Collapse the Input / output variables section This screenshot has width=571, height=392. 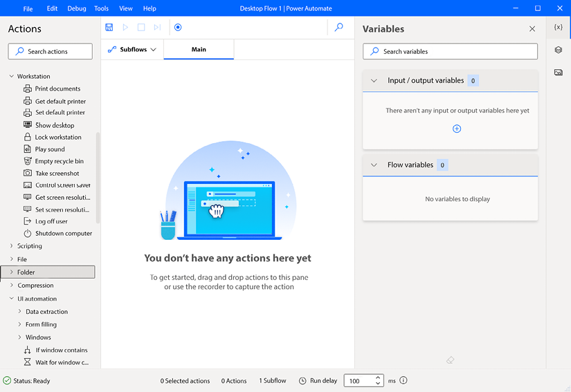tap(374, 80)
